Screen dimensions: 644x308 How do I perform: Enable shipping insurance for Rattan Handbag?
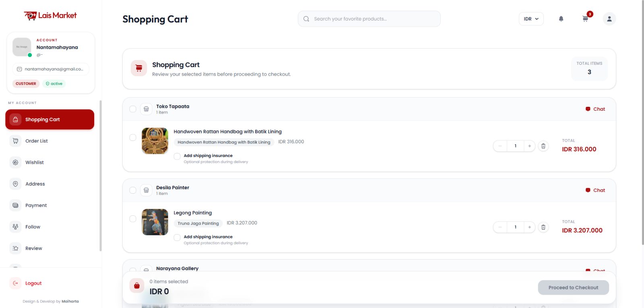click(x=177, y=156)
